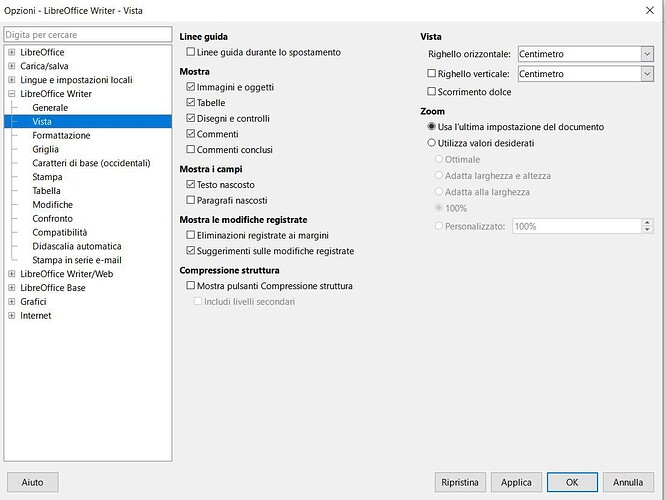Open the Griglia page
The height and width of the screenshot is (500, 665).
tap(45, 149)
